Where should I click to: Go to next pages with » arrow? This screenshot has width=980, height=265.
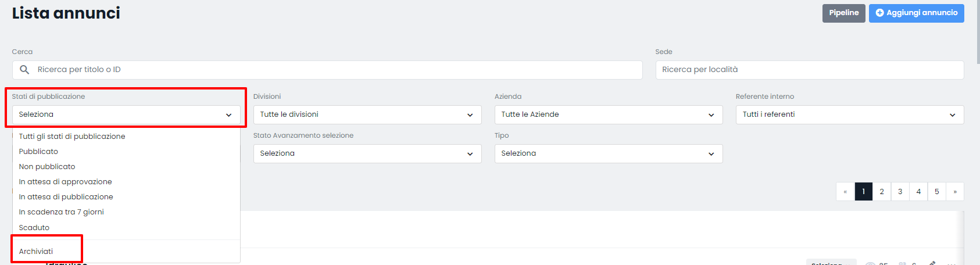point(954,192)
